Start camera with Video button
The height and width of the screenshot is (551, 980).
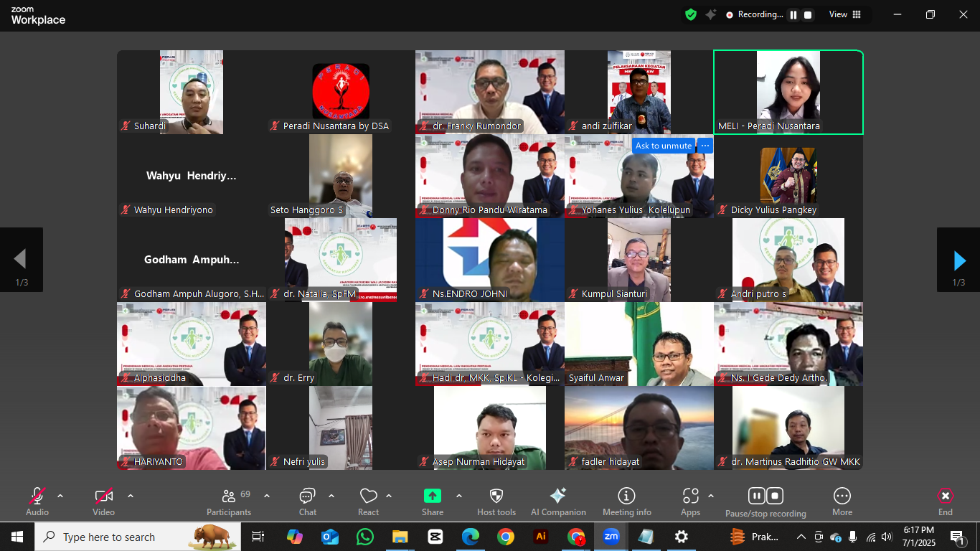click(103, 496)
